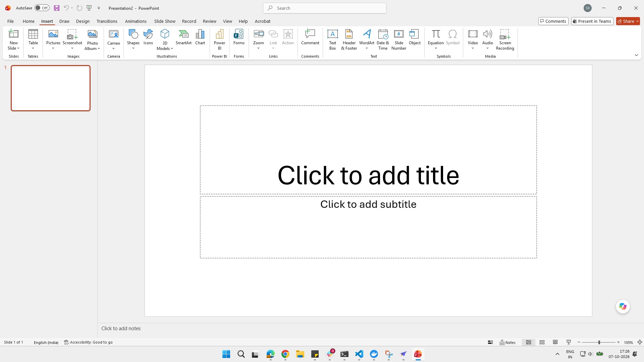Insert a Slide Number

click(x=399, y=39)
